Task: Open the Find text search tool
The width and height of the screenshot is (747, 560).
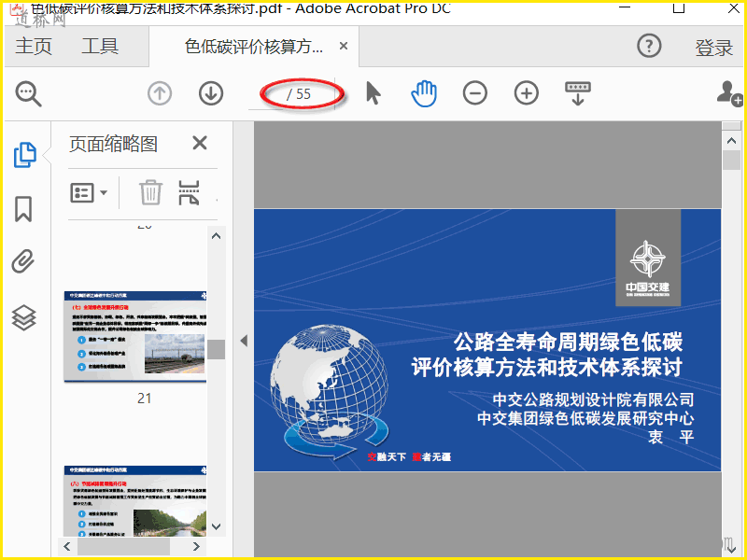Action: coord(29,93)
